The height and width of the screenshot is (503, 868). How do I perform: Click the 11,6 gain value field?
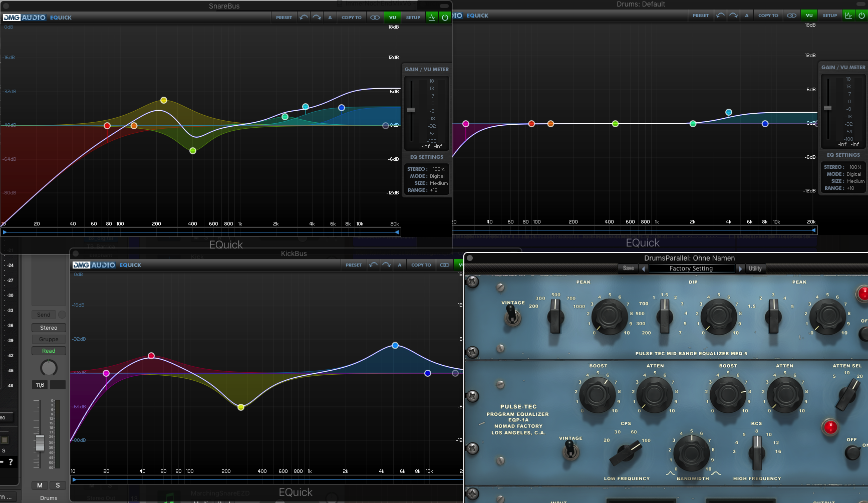pos(40,385)
